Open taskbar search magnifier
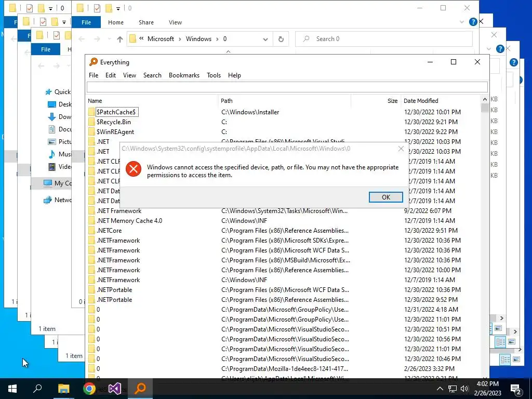Viewport: 532px width, 399px height. coord(37,389)
